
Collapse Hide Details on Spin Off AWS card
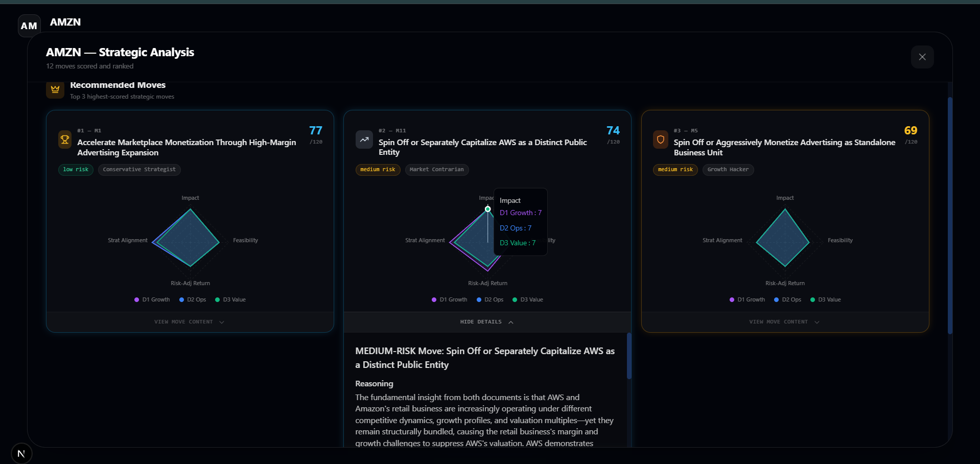pyautogui.click(x=487, y=322)
